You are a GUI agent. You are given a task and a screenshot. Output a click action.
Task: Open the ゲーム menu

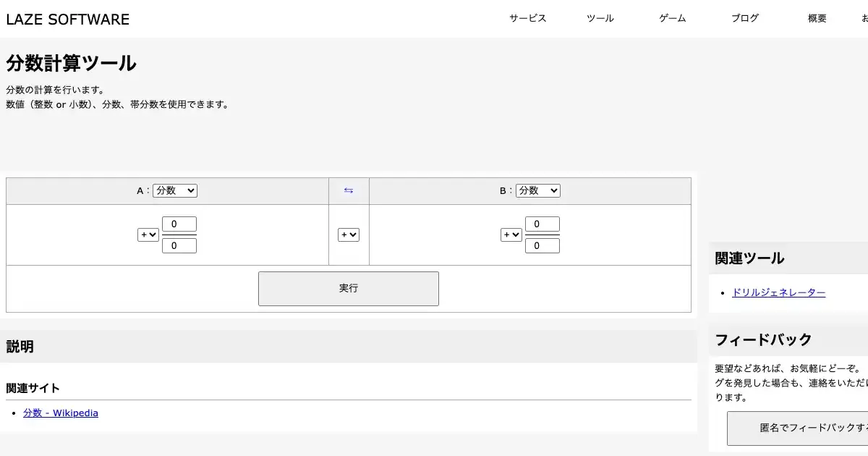(x=673, y=19)
